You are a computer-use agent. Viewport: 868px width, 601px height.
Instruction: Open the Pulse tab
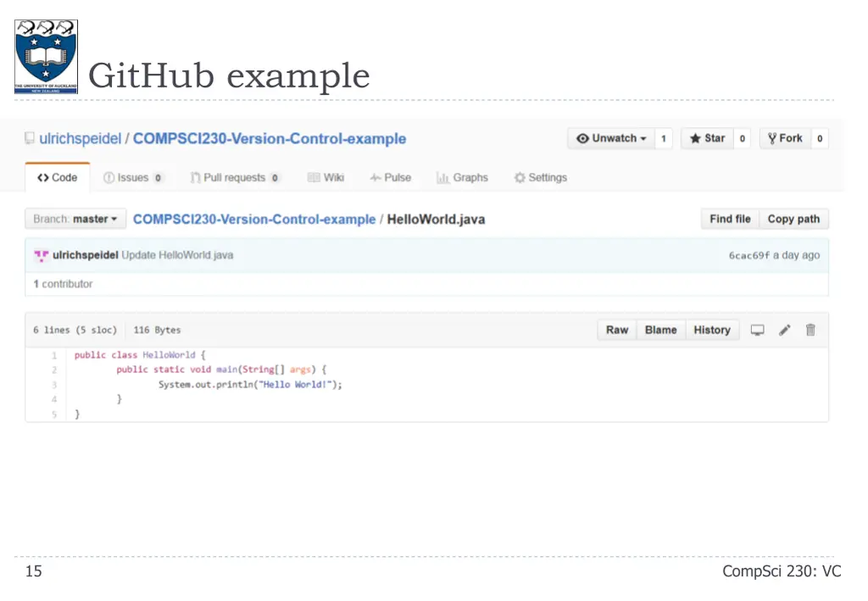[391, 178]
